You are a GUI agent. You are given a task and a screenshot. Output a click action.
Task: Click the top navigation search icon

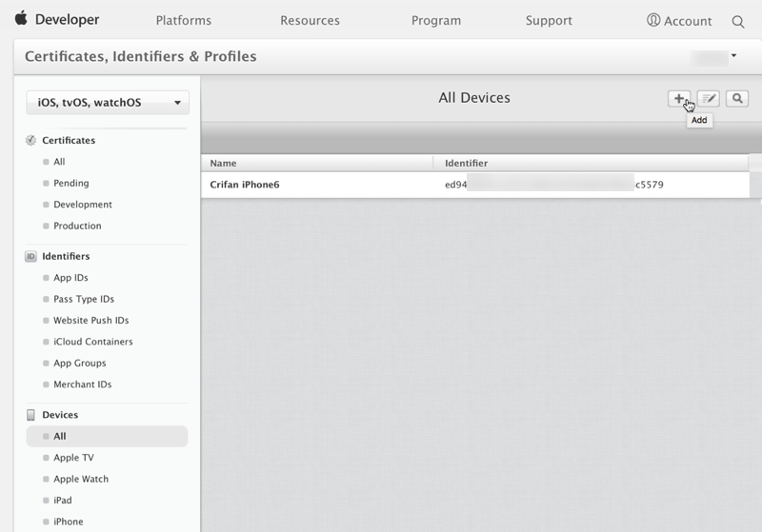click(x=738, y=21)
